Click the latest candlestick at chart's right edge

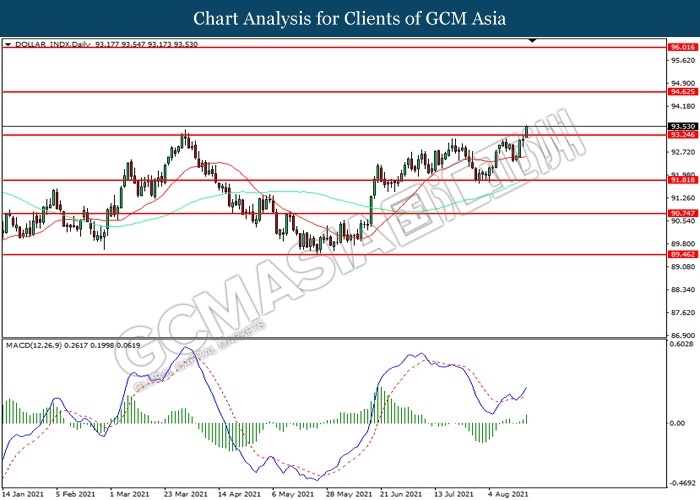pyautogui.click(x=527, y=132)
